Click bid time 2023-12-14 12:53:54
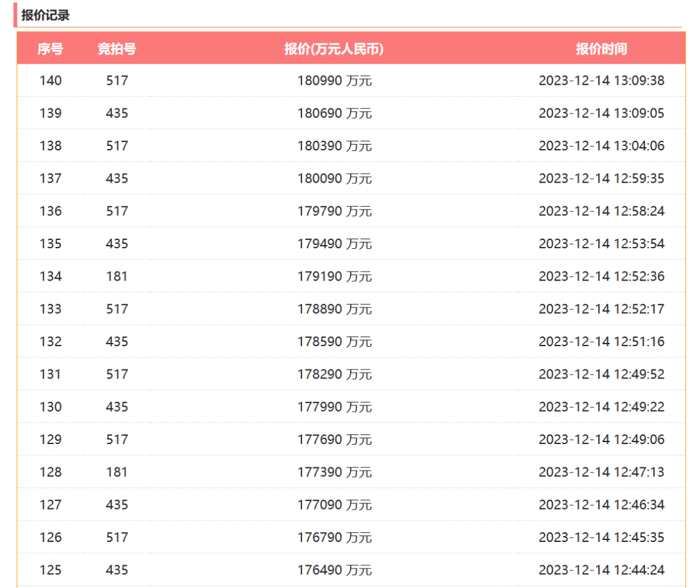This screenshot has height=588, width=700. click(601, 243)
